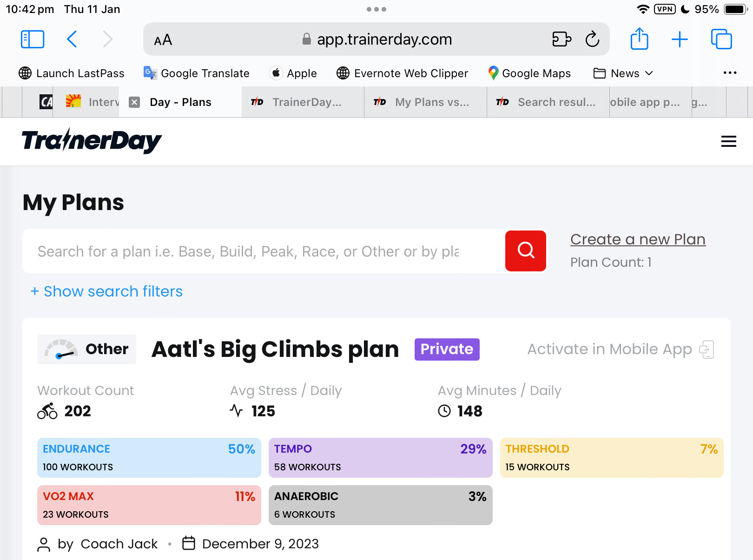Click the Plan Count: 1 text
753x560 pixels.
(611, 263)
